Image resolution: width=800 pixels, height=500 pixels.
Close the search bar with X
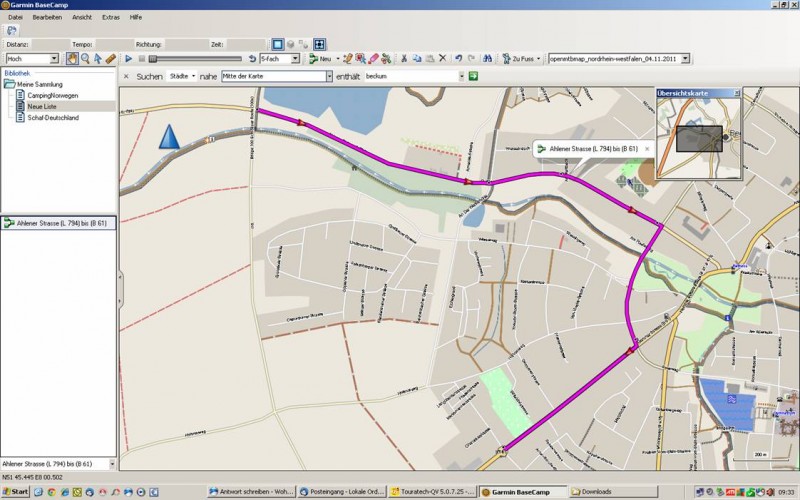click(x=126, y=76)
